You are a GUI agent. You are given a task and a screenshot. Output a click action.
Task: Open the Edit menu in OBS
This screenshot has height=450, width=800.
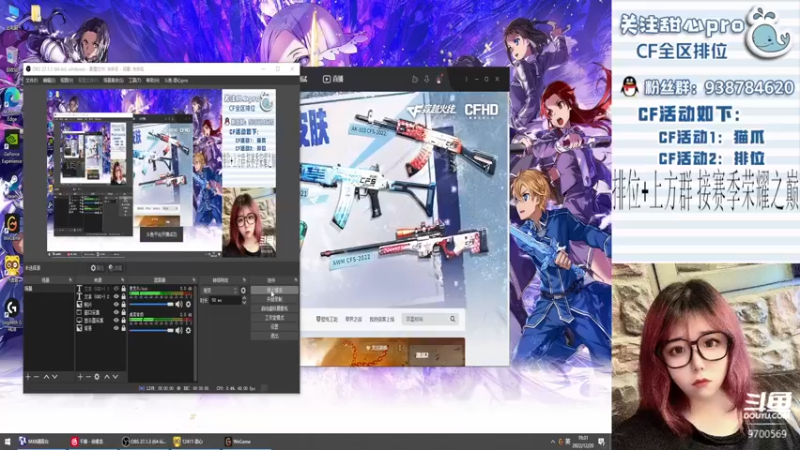49,81
